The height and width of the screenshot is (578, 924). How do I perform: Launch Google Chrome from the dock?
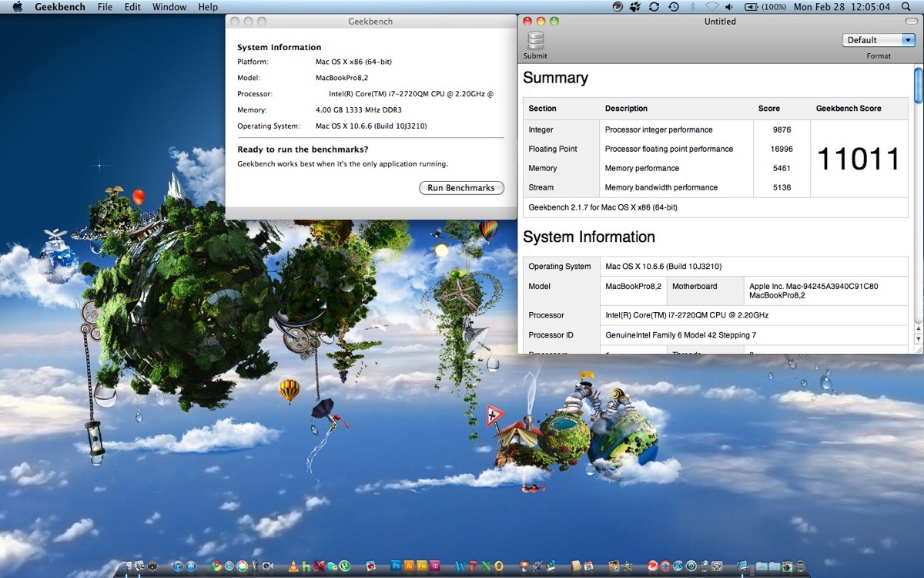click(x=217, y=566)
